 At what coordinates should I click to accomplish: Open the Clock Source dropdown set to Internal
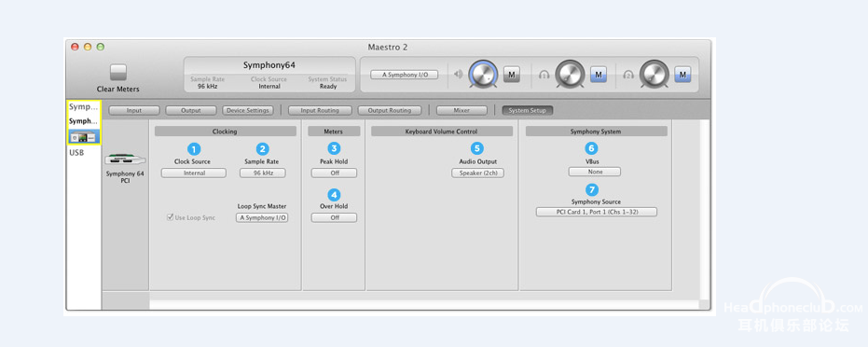(194, 173)
